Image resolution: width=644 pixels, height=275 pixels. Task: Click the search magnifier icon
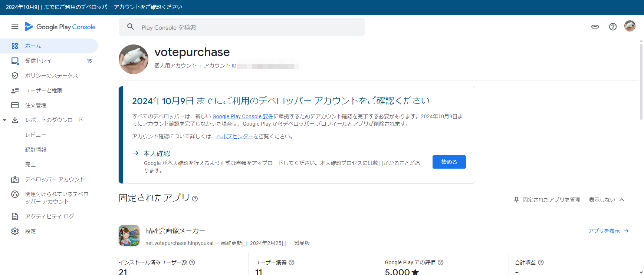[131, 27]
